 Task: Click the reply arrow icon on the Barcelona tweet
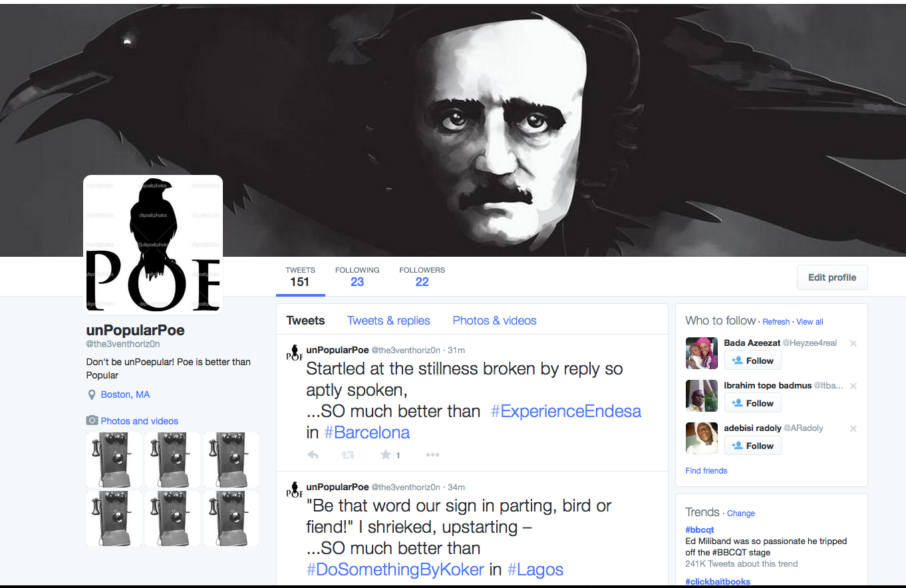pos(313,455)
